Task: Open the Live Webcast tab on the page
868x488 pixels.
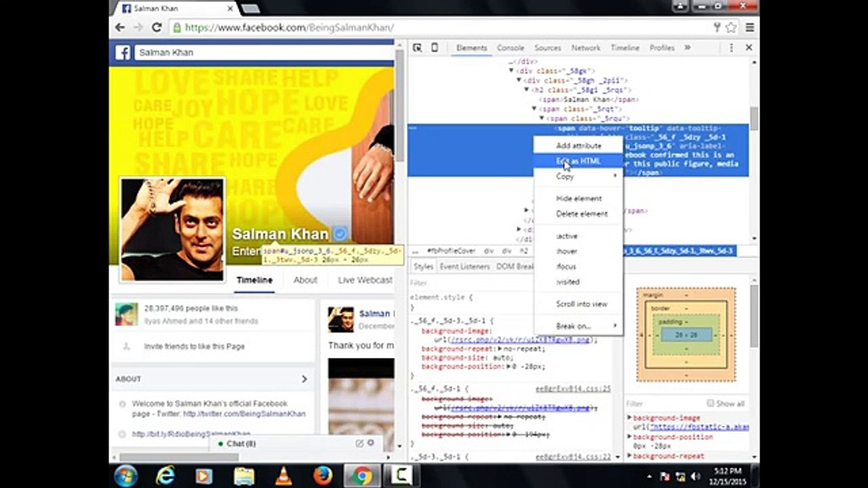Action: [x=365, y=280]
